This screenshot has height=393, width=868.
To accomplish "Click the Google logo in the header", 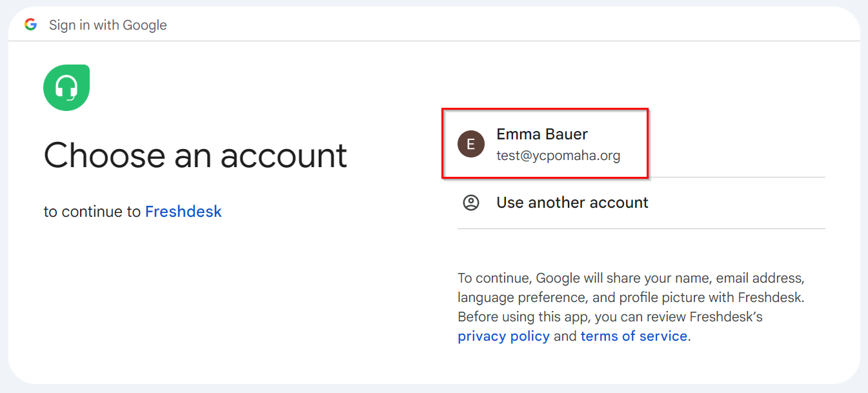I will coord(30,25).
